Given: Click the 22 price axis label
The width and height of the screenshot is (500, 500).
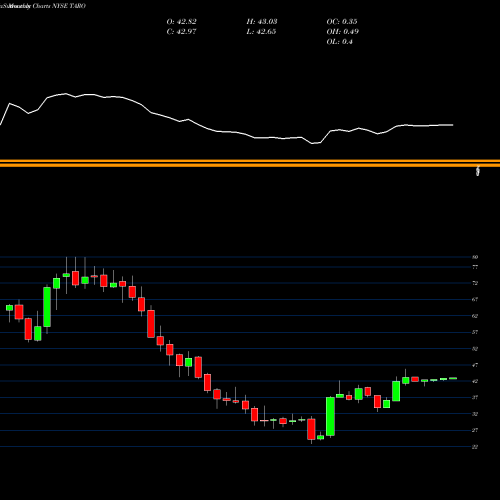Looking at the screenshot, I should 475,447.
